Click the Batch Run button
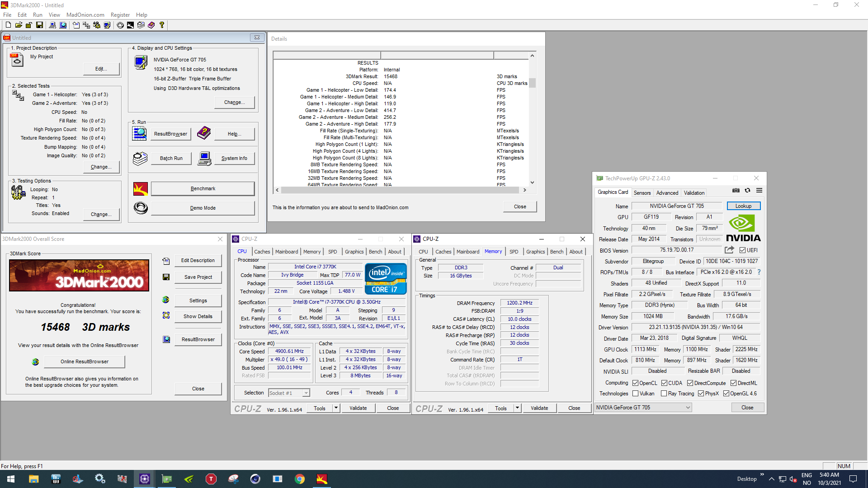 tap(171, 158)
